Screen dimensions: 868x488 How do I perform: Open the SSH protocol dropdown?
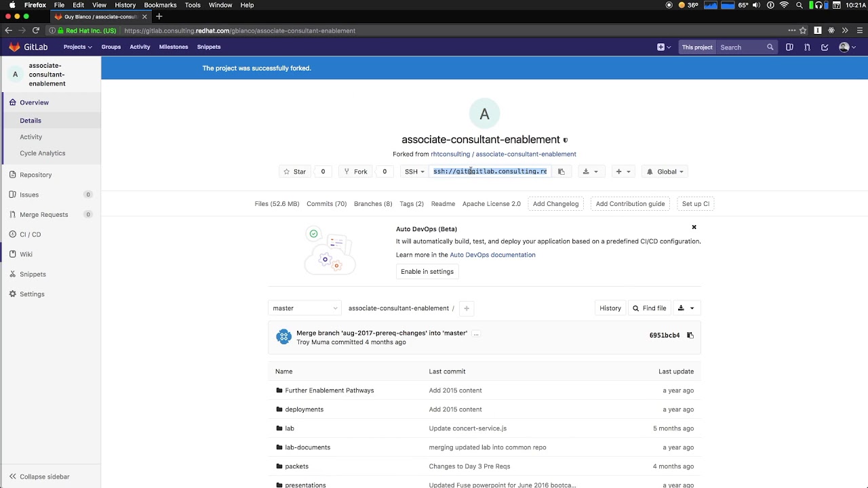[x=414, y=171]
